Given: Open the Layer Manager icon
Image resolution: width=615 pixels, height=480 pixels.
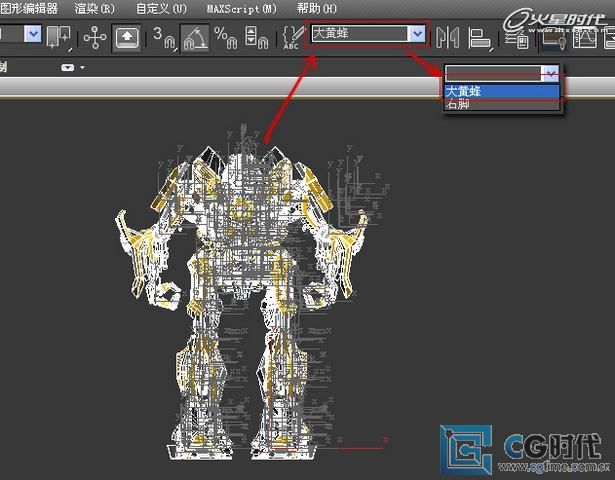Looking at the screenshot, I should (x=517, y=38).
